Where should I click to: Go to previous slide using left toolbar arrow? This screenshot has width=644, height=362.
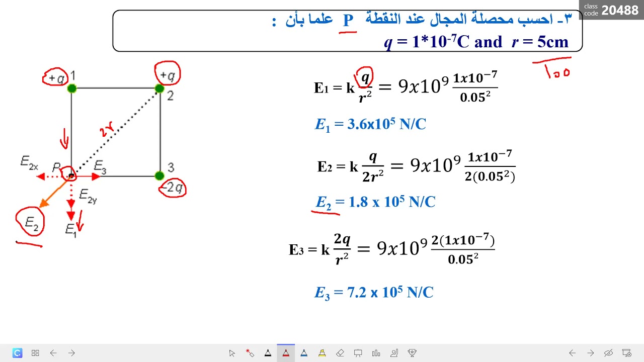pos(53,353)
